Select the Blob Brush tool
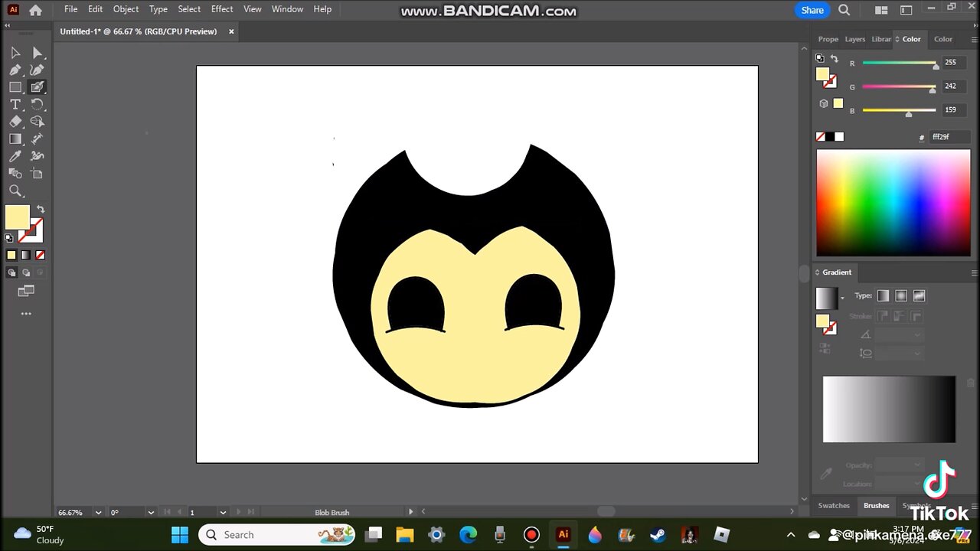This screenshot has width=980, height=551. tap(37, 87)
